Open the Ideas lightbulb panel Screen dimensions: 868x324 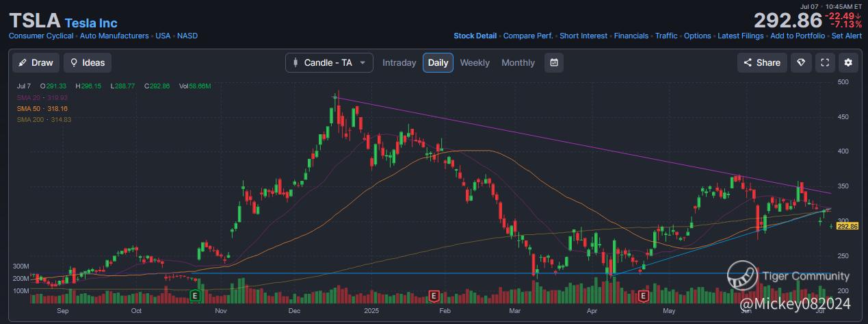coord(87,62)
